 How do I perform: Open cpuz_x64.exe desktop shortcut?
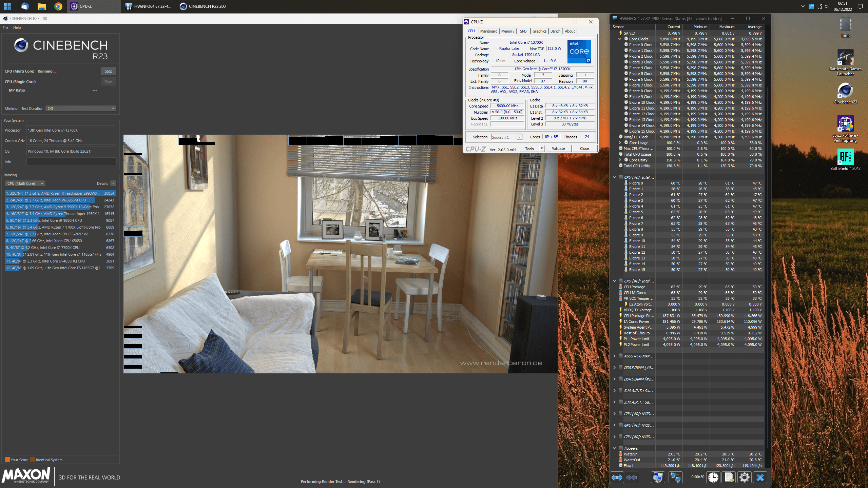pyautogui.click(x=845, y=129)
